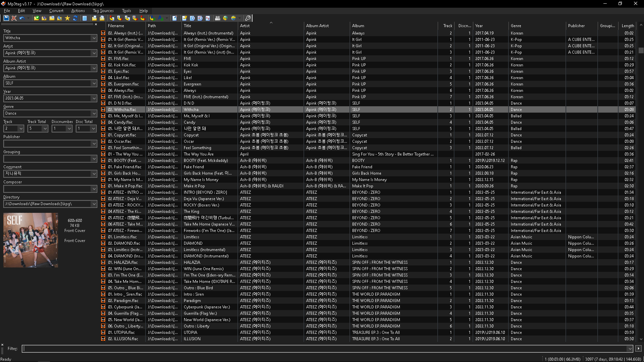Viewport: 644px width, 362px height.
Task: Expand the tag sources dropdown arrow
Action: (x=239, y=18)
